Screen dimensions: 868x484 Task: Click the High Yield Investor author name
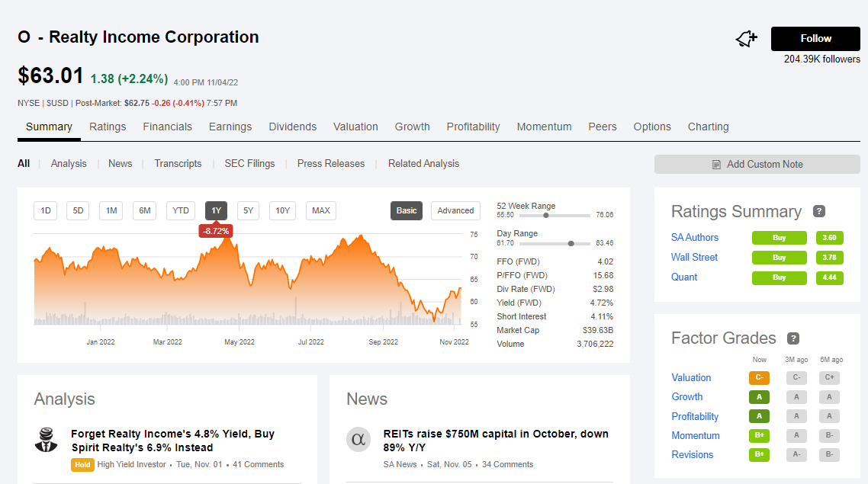coord(132,465)
